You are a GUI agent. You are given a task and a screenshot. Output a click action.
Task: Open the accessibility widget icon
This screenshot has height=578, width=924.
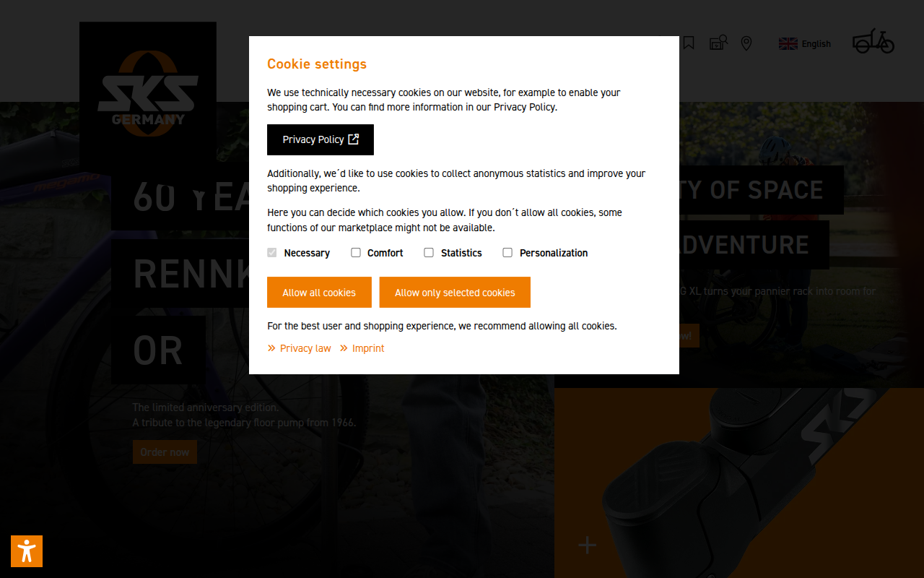(x=27, y=551)
